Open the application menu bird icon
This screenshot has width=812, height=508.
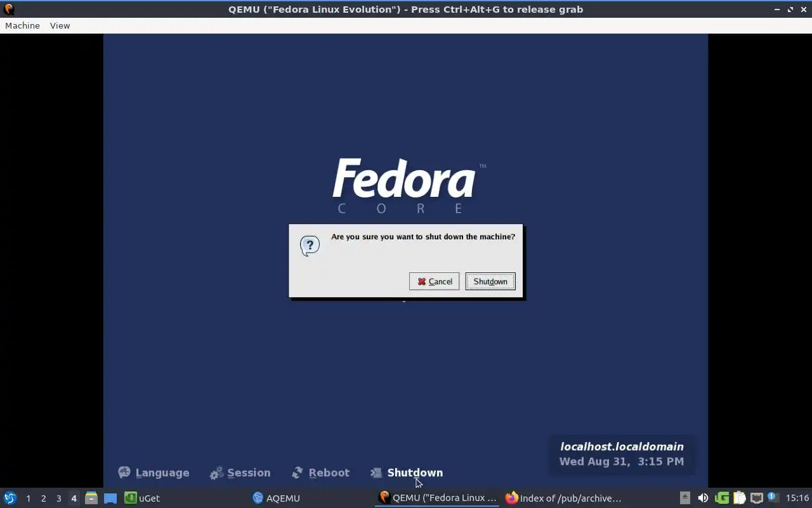pyautogui.click(x=10, y=498)
